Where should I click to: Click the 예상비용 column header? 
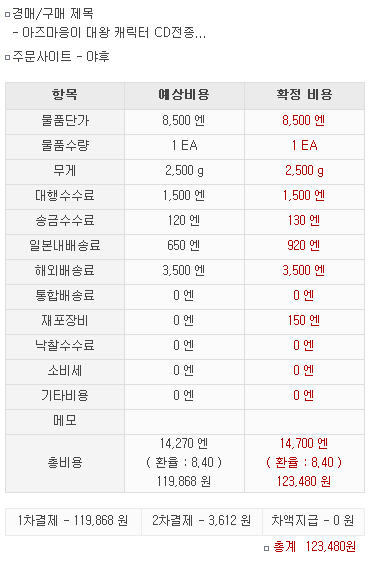tap(184, 95)
